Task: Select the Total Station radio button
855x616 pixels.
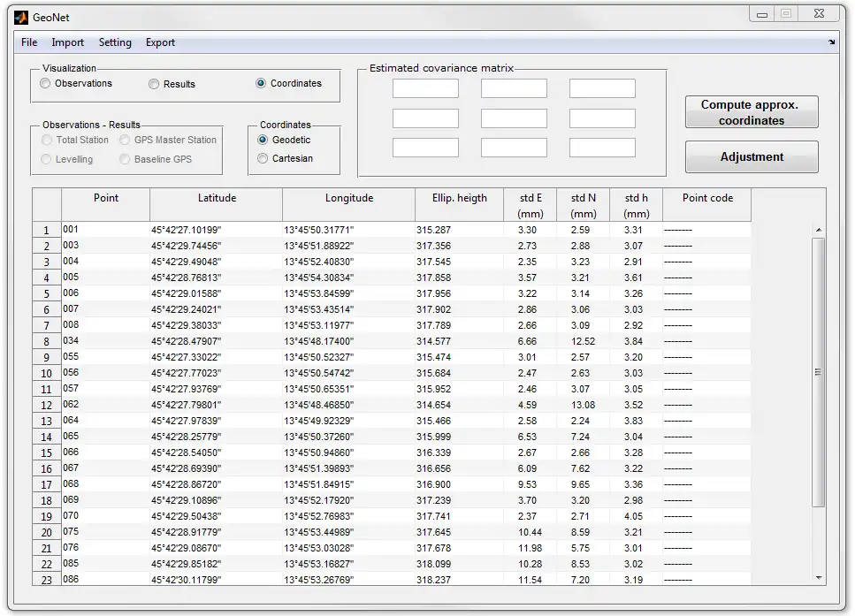Action: [x=46, y=141]
